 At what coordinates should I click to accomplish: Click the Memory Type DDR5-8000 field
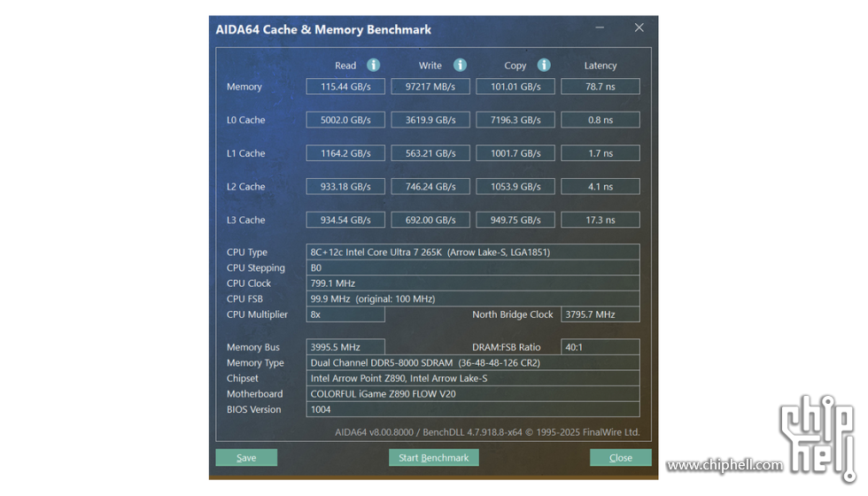point(472,363)
